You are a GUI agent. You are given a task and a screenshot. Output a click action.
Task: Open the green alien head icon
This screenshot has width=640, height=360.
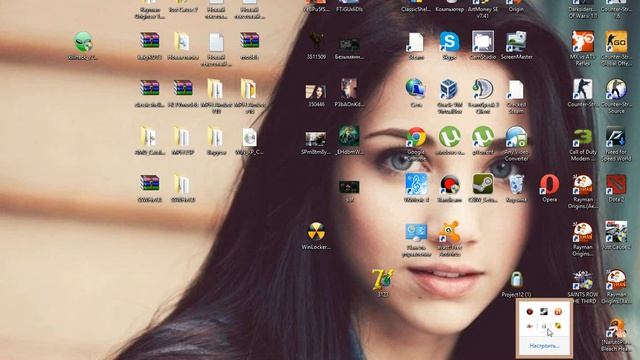(83, 42)
